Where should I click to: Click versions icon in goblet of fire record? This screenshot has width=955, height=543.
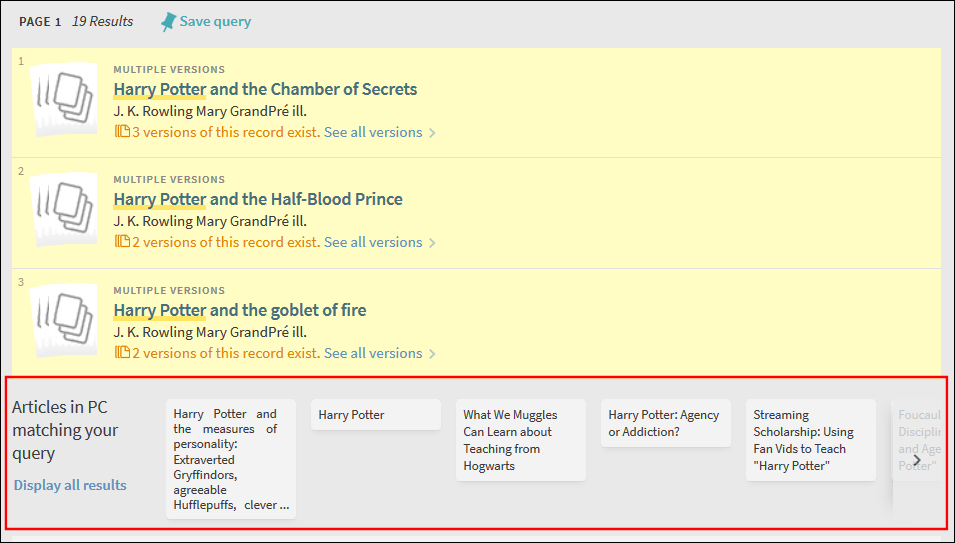[x=122, y=352]
